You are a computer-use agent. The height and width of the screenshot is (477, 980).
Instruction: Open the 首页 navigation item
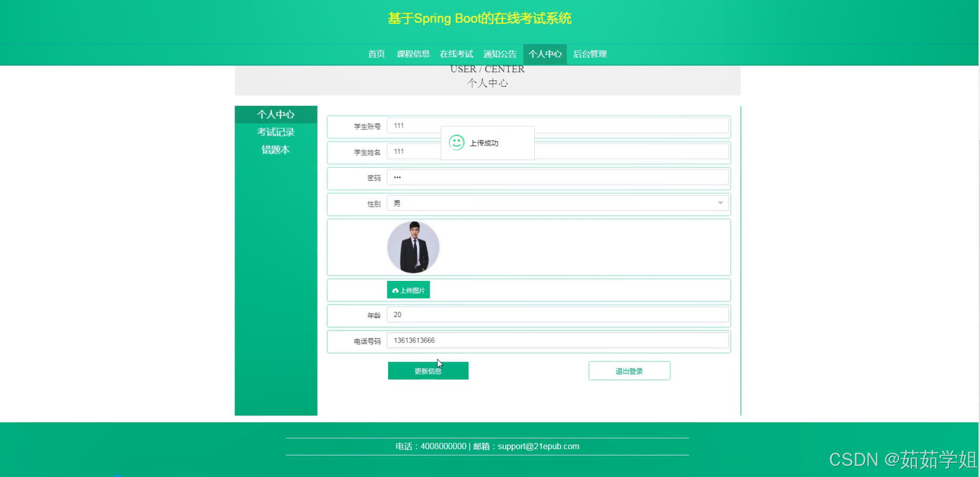(376, 54)
